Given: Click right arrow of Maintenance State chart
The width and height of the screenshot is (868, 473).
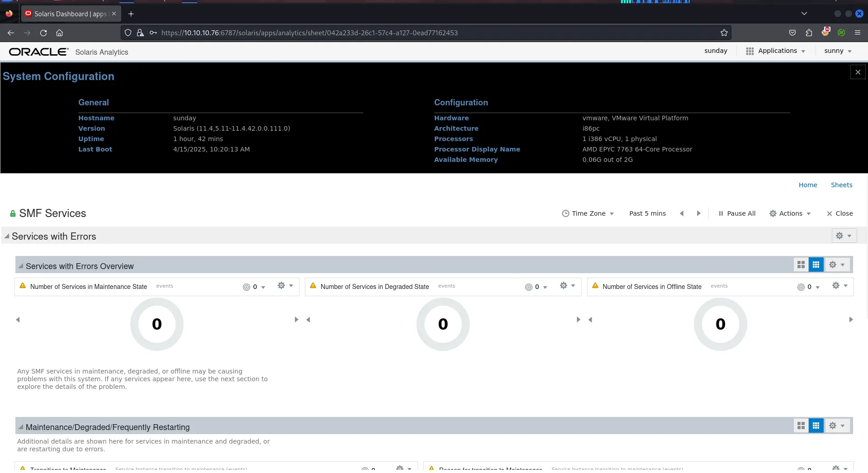Looking at the screenshot, I should [x=296, y=320].
